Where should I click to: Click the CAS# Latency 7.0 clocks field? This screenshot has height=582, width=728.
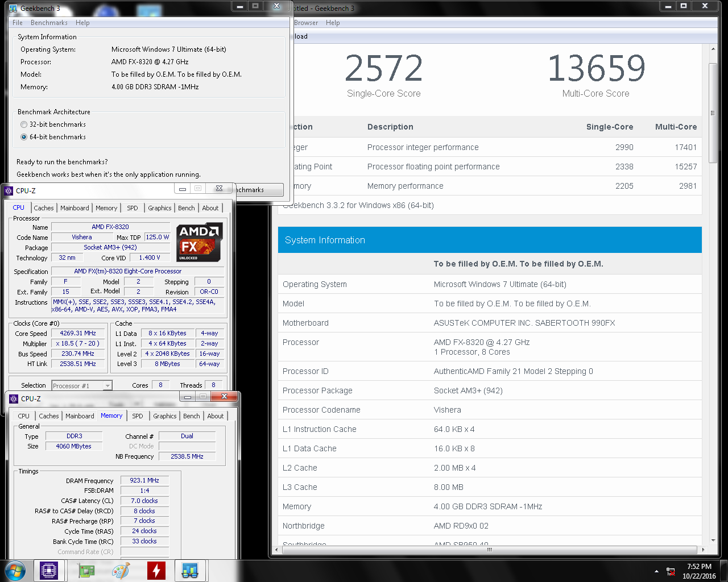(144, 501)
